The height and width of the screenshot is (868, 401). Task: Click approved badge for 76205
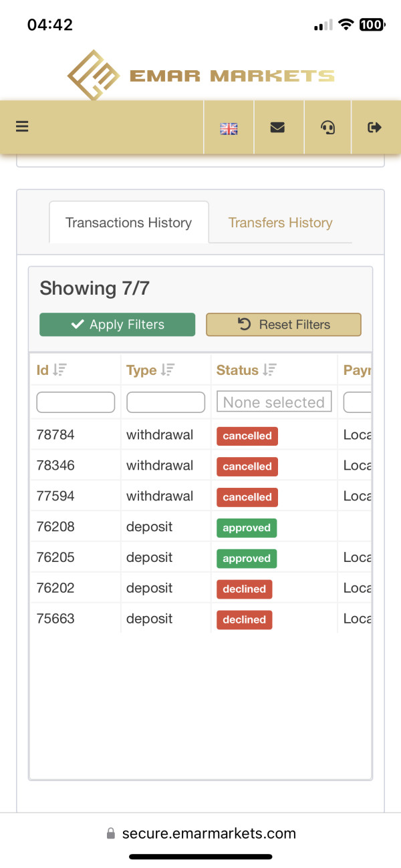[247, 559]
